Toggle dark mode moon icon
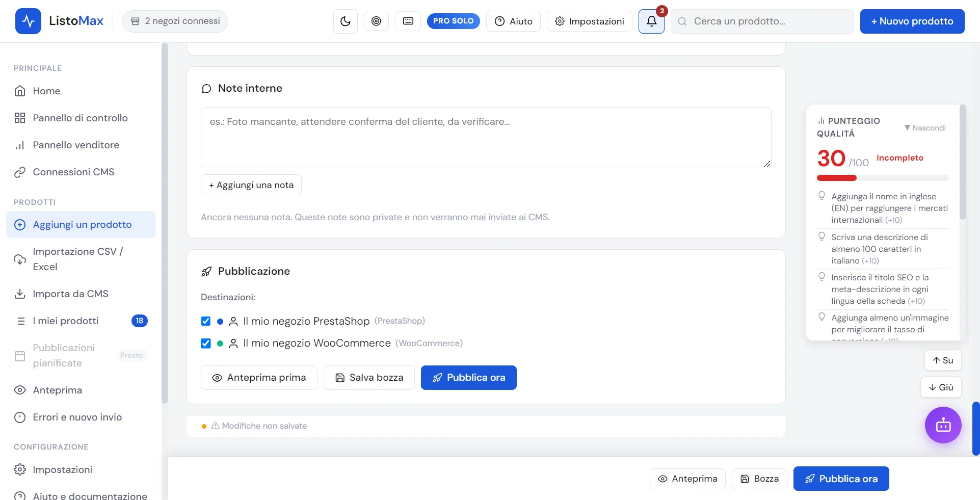The width and height of the screenshot is (980, 500). tap(346, 21)
